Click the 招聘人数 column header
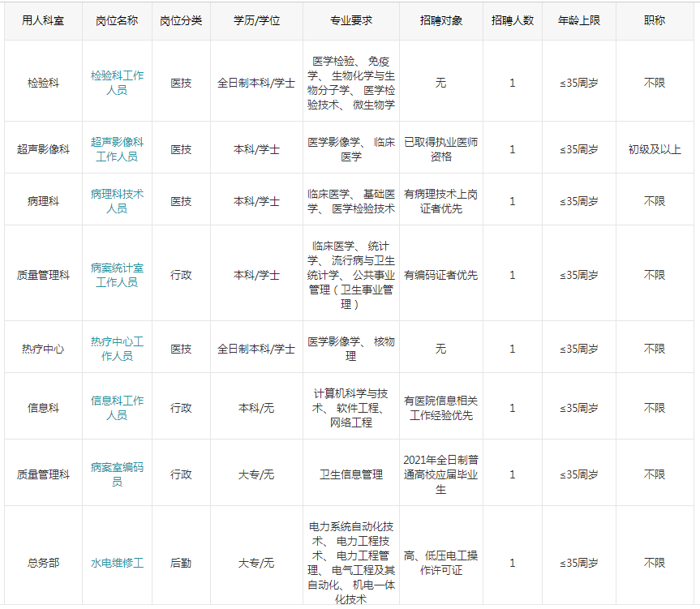 512,20
